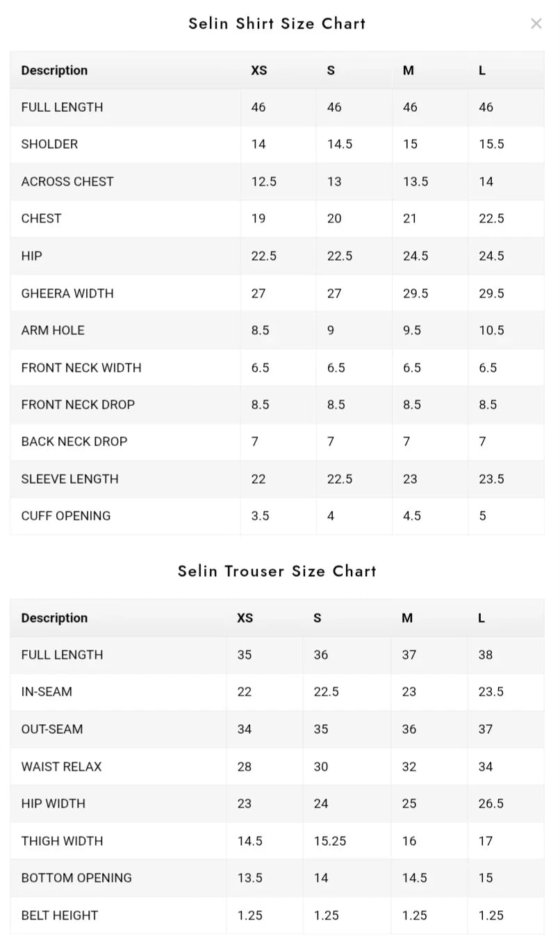The image size is (560, 950).
Task: Click the Selin Trouser Size Chart heading
Action: [277, 571]
